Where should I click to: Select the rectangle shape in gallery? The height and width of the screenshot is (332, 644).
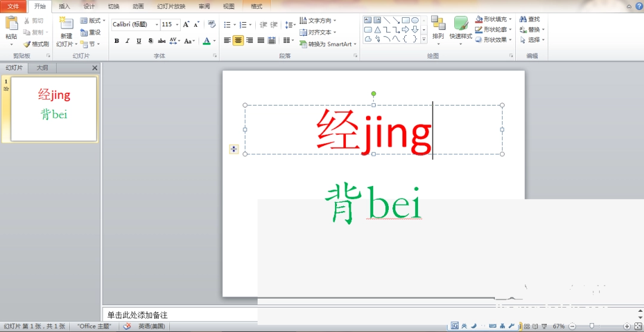click(x=405, y=20)
